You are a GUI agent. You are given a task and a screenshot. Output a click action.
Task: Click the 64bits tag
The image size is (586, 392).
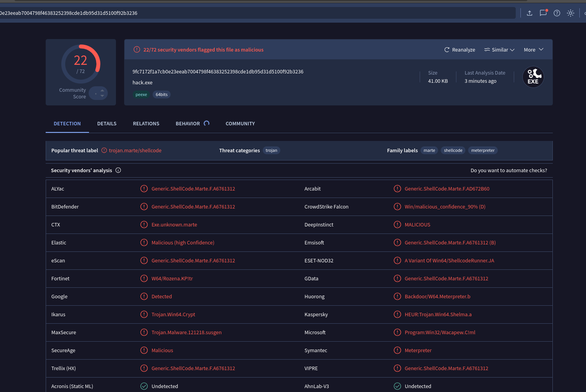coord(162,94)
